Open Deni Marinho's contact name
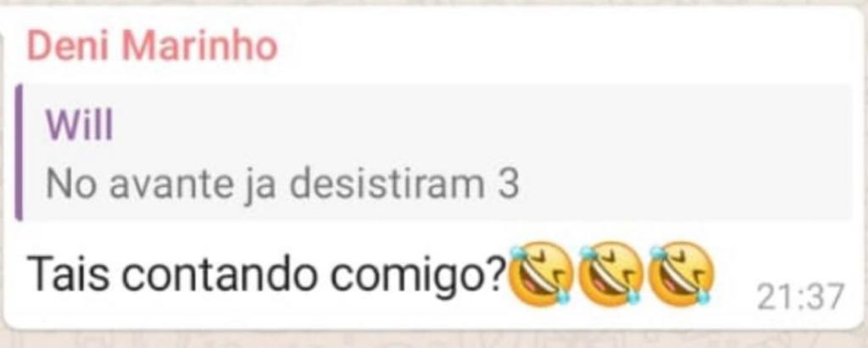Screen dimensions: 868x348 152,46
